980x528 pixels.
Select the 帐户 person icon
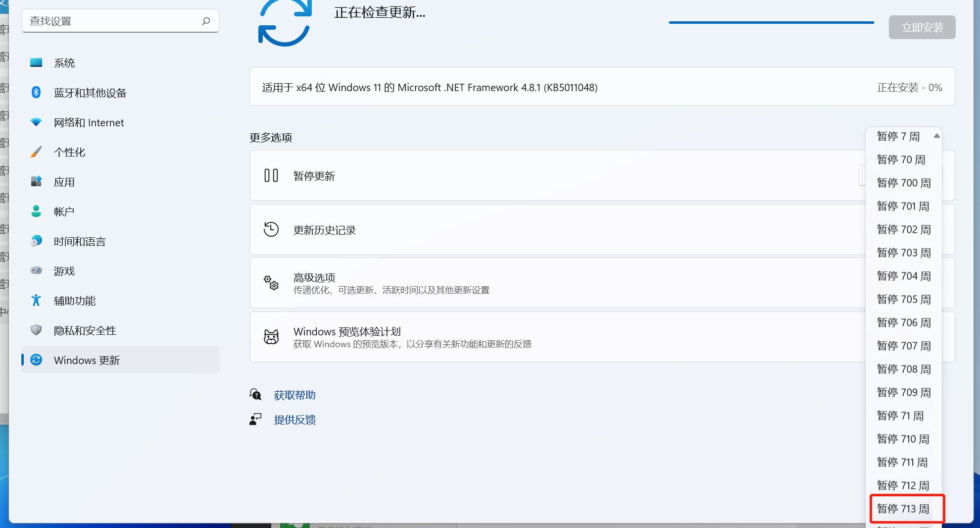[36, 211]
